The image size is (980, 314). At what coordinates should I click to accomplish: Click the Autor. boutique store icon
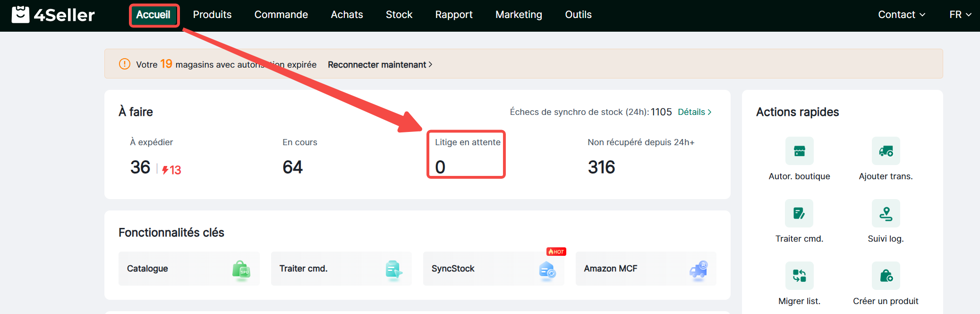(799, 151)
